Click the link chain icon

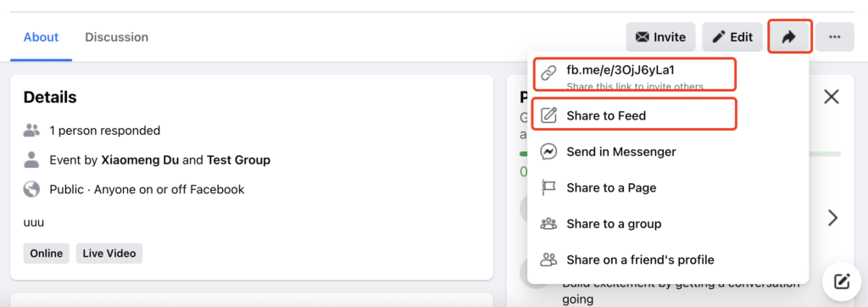coord(548,73)
